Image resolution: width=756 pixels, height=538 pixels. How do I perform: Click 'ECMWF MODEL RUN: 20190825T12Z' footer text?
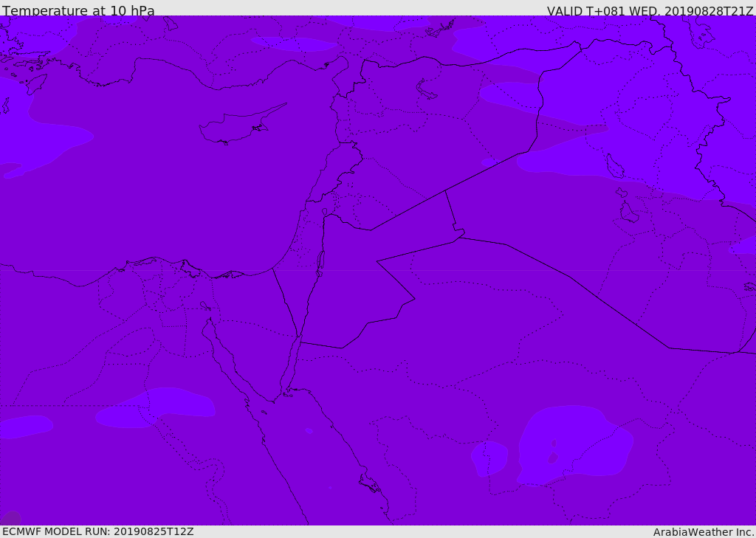pos(98,531)
